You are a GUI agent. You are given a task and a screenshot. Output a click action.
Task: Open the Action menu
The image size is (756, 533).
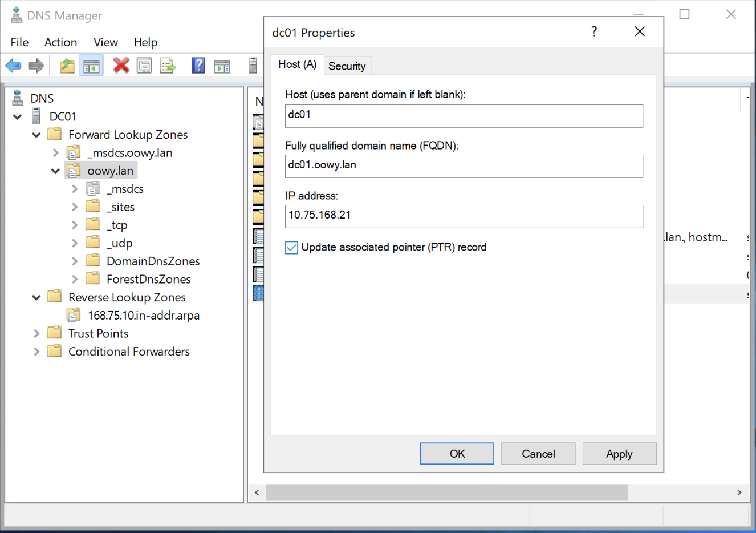[60, 42]
